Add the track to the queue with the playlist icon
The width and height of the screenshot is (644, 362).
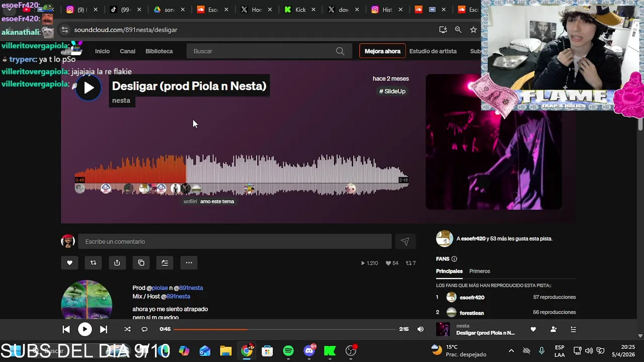click(165, 262)
